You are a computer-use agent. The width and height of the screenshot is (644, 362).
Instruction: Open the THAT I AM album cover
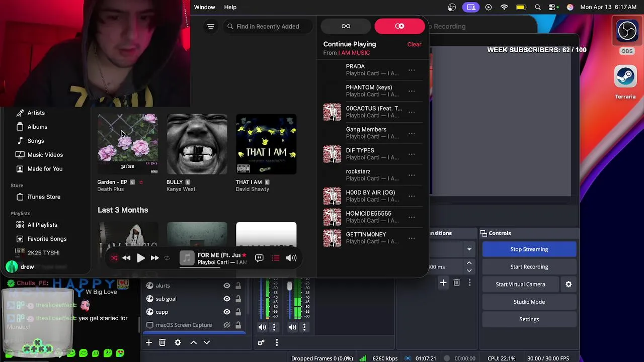[x=266, y=144]
